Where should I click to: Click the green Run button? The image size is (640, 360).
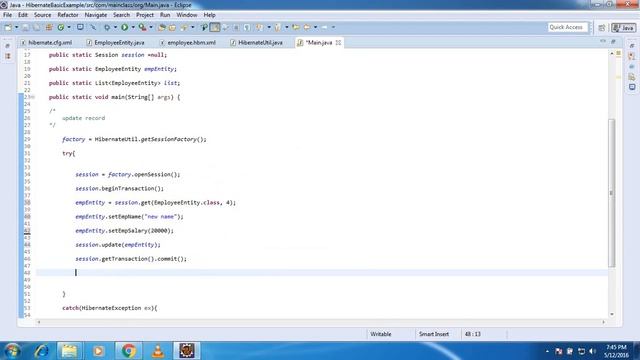[x=124, y=27]
